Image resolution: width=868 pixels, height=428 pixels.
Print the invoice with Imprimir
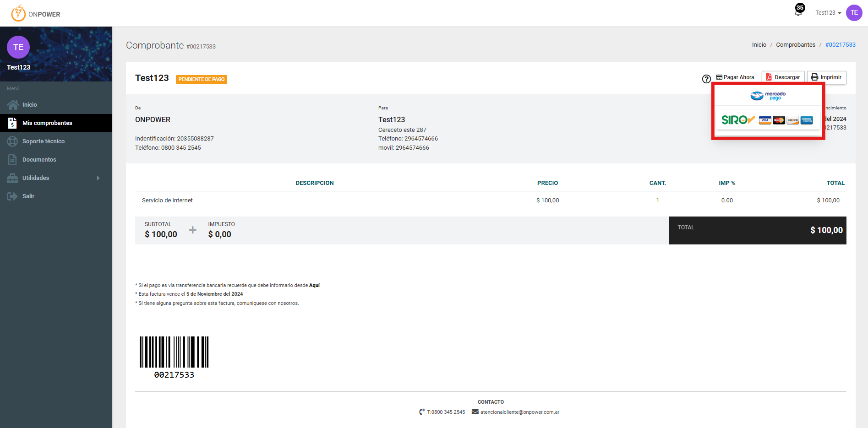tap(826, 77)
